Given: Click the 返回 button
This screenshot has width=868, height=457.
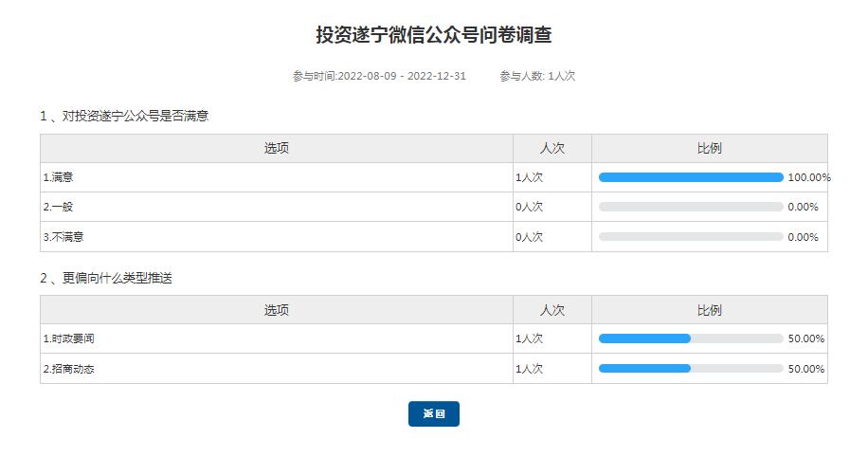Looking at the screenshot, I should 433,414.
